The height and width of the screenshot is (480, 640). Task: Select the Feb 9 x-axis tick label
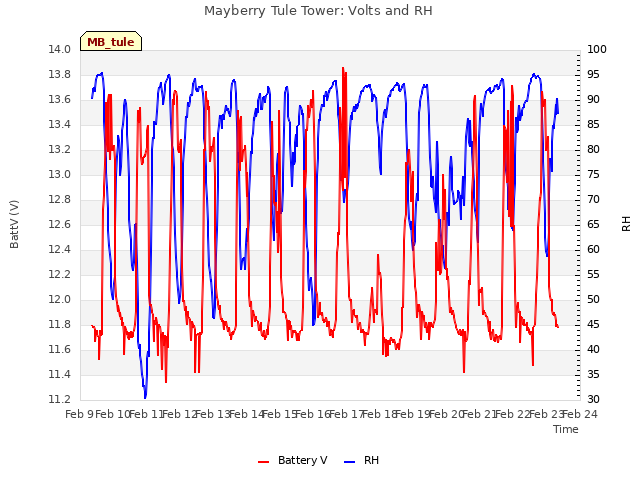point(79,414)
